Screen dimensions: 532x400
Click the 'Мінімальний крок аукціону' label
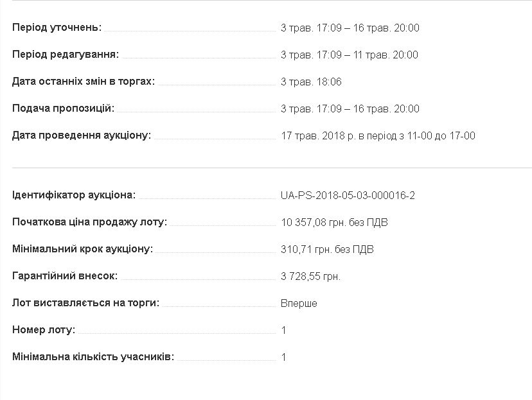pyautogui.click(x=82, y=249)
